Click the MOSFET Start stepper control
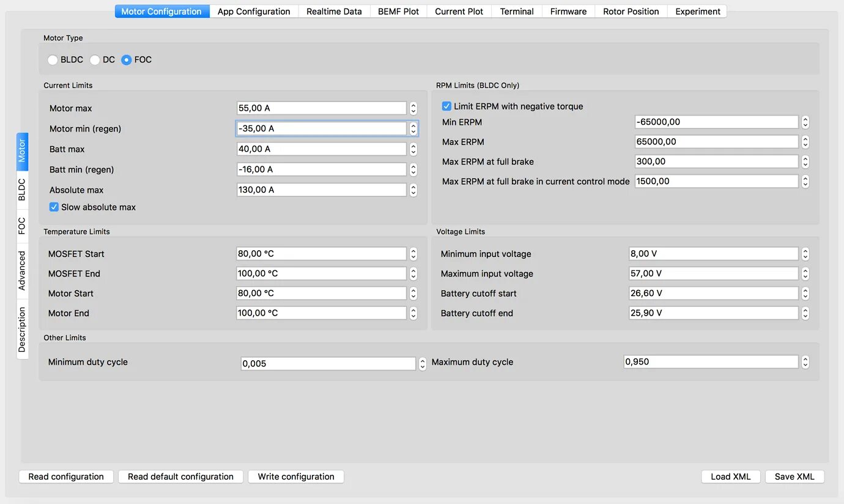 [x=413, y=254]
